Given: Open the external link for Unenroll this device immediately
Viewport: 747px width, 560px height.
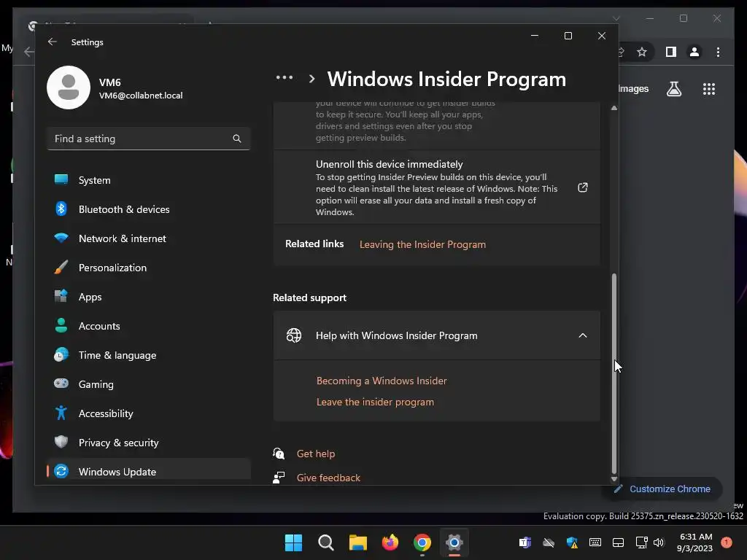Looking at the screenshot, I should pyautogui.click(x=583, y=187).
